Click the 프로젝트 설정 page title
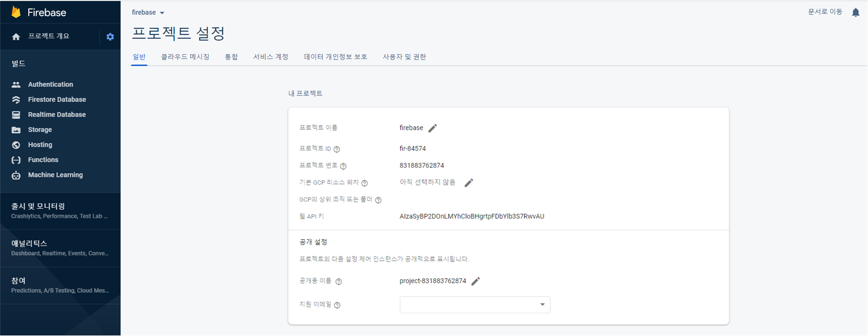The height and width of the screenshot is (336, 868). (x=179, y=34)
